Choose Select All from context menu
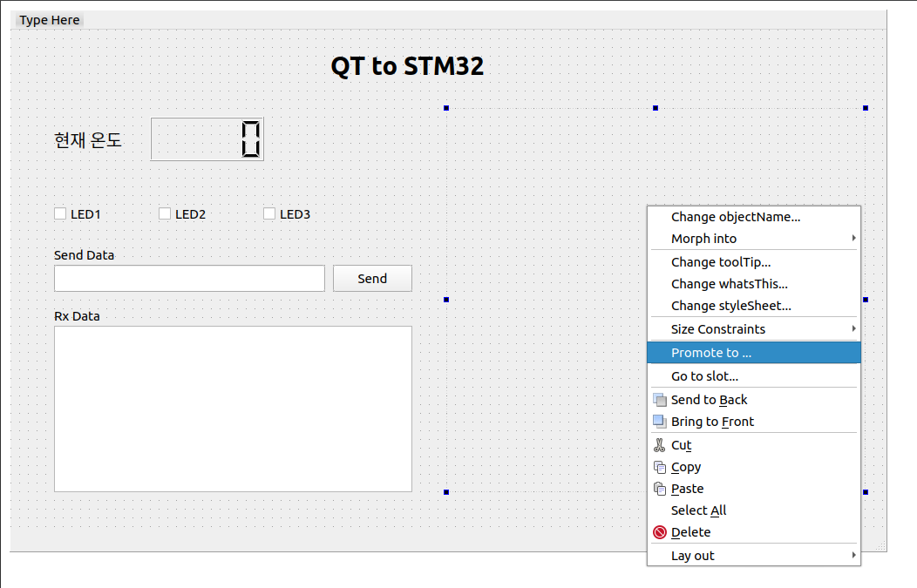917x588 pixels. pos(754,510)
